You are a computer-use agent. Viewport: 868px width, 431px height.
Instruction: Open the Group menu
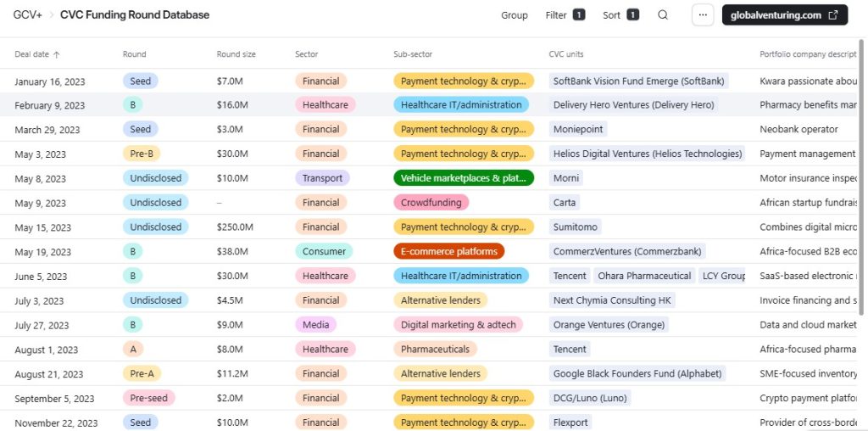coord(515,15)
